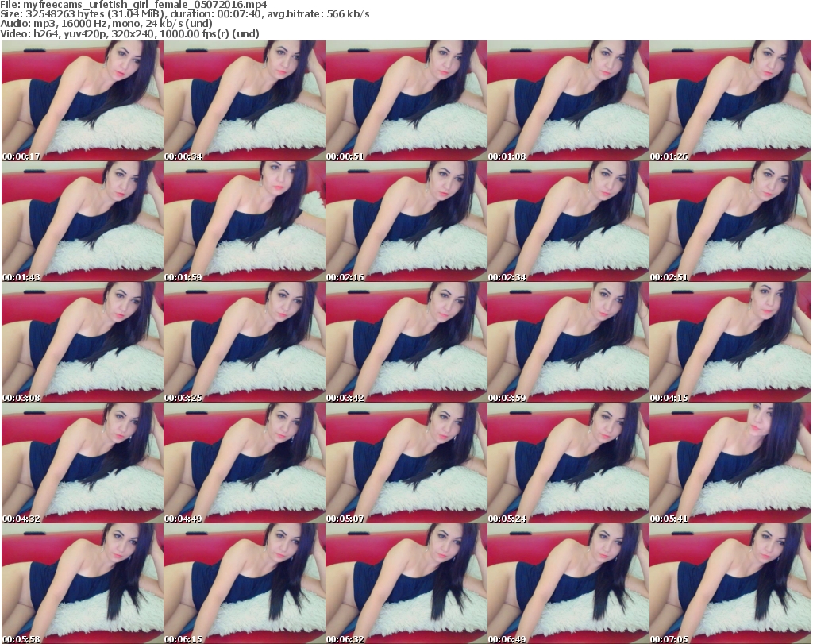Image resolution: width=813 pixels, height=644 pixels.
Task: Open the frame stamped 00:02:34
Action: [568, 222]
